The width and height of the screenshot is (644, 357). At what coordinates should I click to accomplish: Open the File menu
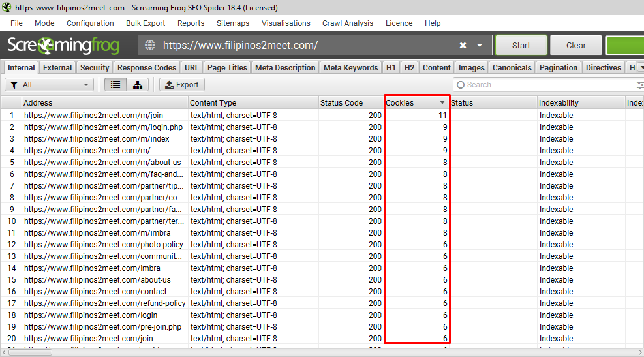16,23
